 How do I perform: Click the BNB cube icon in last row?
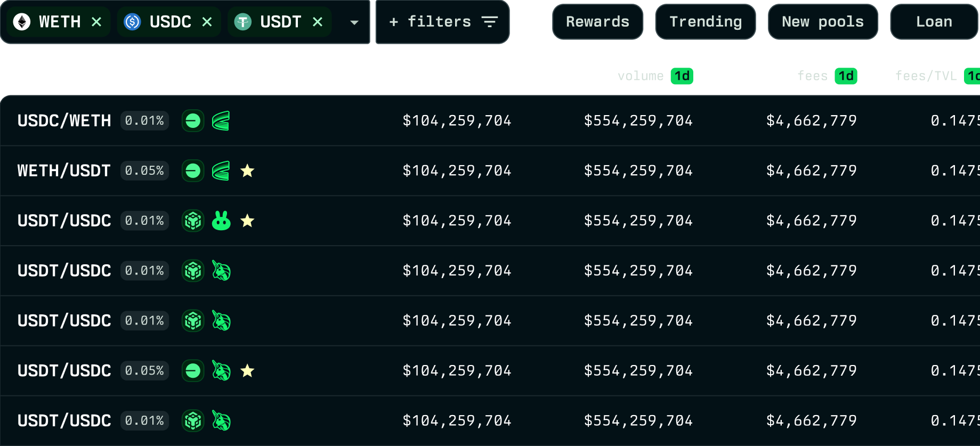pos(193,421)
